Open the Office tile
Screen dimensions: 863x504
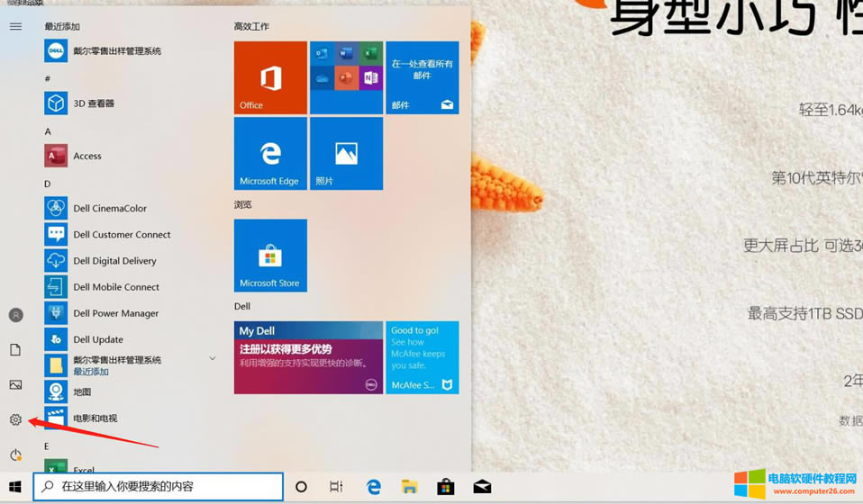[x=270, y=78]
